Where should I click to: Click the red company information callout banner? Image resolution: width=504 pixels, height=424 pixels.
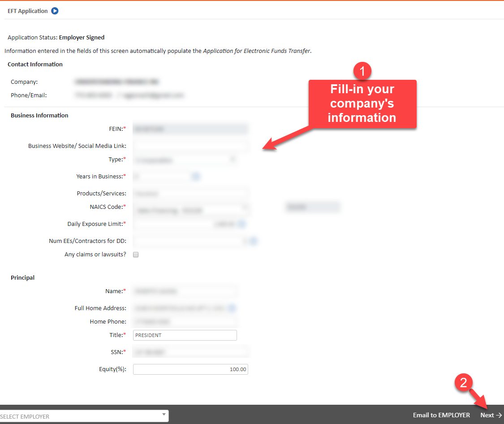pyautogui.click(x=362, y=104)
